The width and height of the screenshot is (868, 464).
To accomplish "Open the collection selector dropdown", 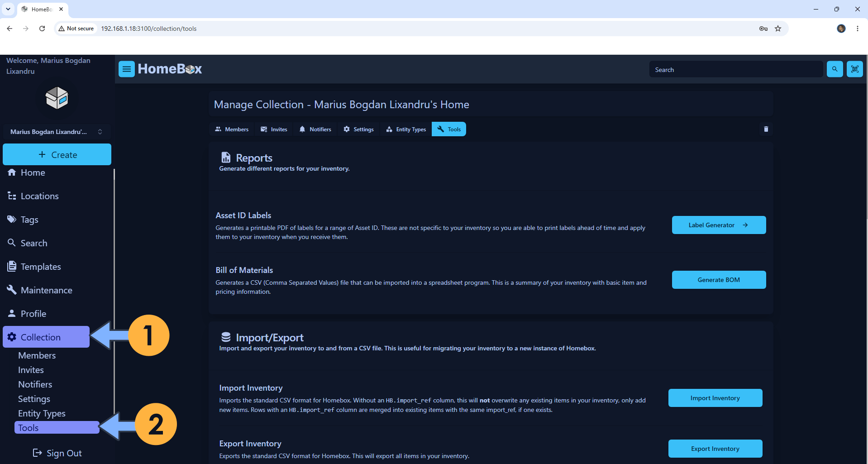I will click(x=57, y=132).
